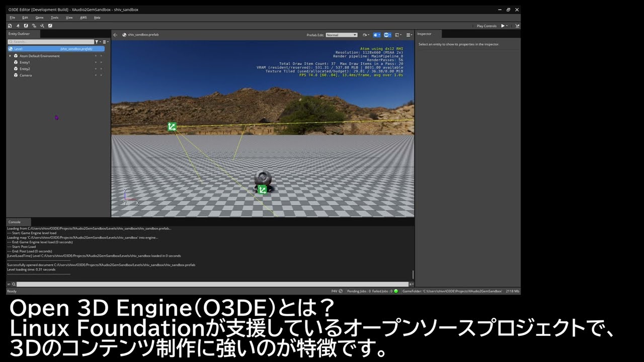The height and width of the screenshot is (362, 644).
Task: Click the Entity Outliner search field
Action: pos(52,42)
